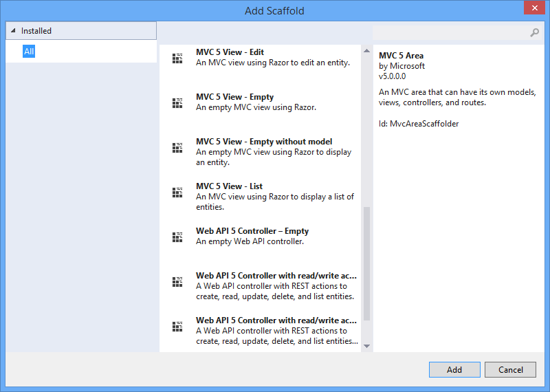Click the Add button
550x392 pixels.
point(454,369)
